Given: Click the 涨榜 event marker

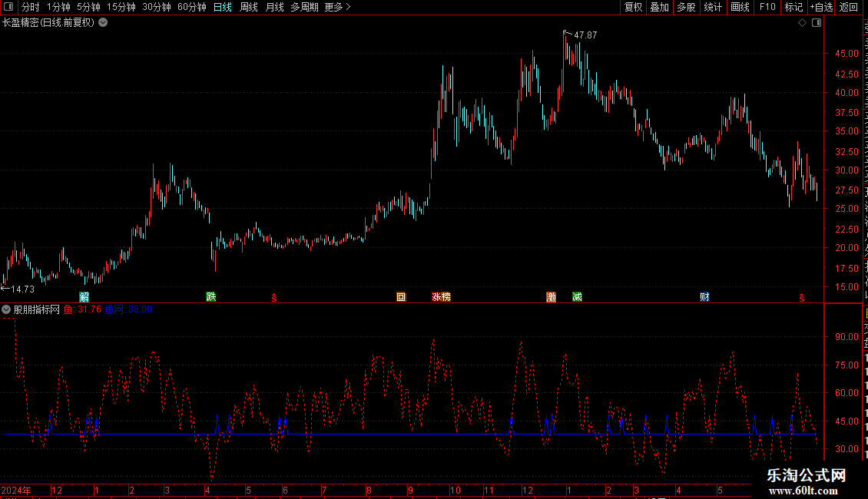Looking at the screenshot, I should (x=441, y=297).
